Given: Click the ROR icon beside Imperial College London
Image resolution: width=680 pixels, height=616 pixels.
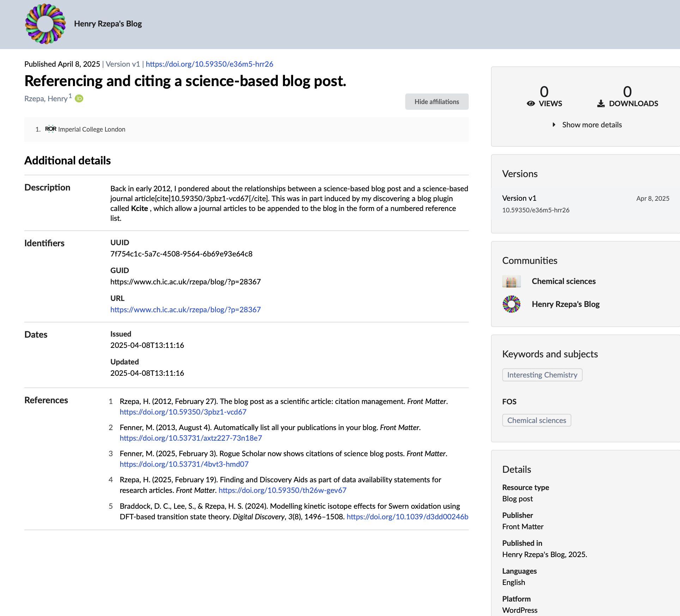Looking at the screenshot, I should pyautogui.click(x=50, y=129).
